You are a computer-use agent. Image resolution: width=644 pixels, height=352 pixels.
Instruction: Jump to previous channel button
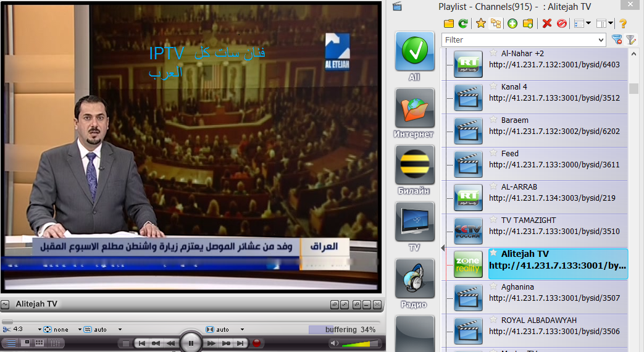pos(141,343)
